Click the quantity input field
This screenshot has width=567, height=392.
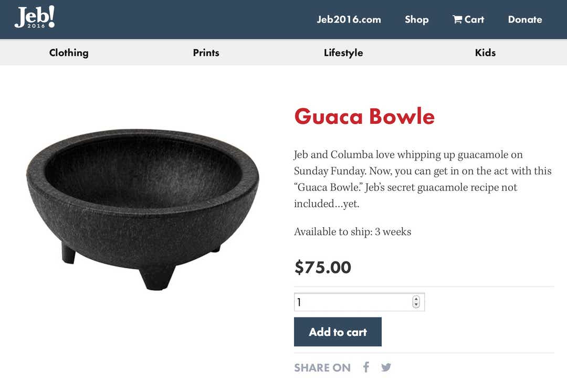pos(352,302)
